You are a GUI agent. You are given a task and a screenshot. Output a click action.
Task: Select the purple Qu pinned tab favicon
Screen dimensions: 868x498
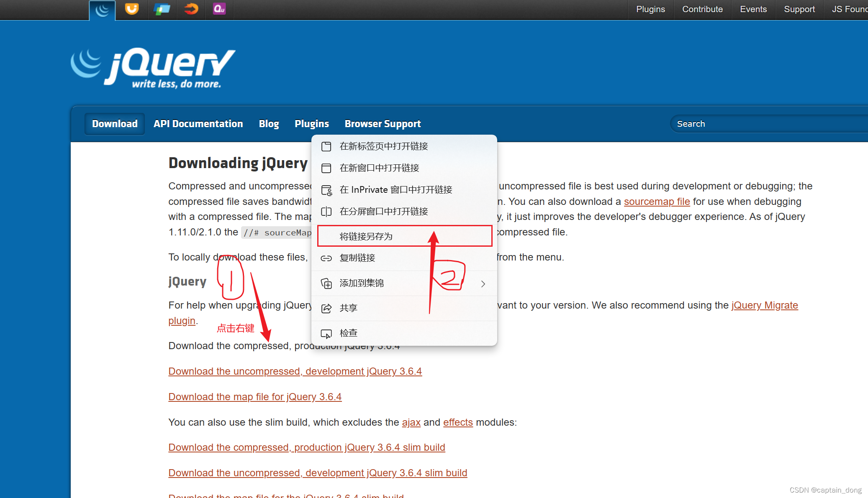pos(218,9)
